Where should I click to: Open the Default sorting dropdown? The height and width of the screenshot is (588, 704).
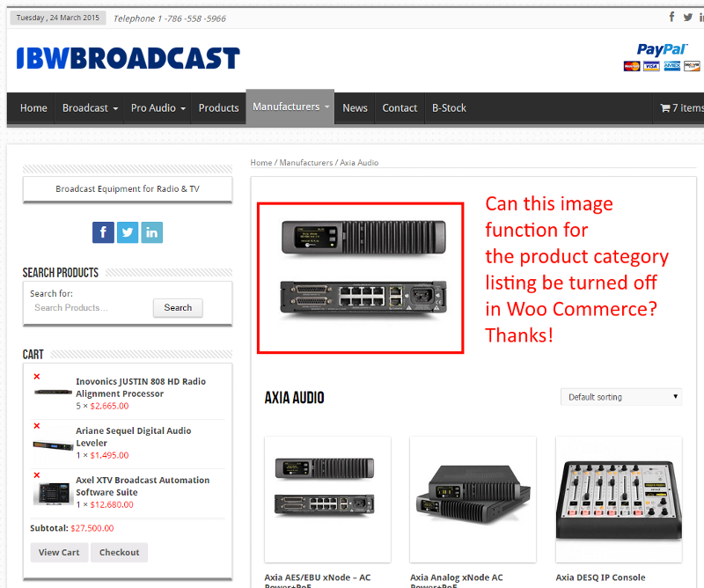[621, 397]
